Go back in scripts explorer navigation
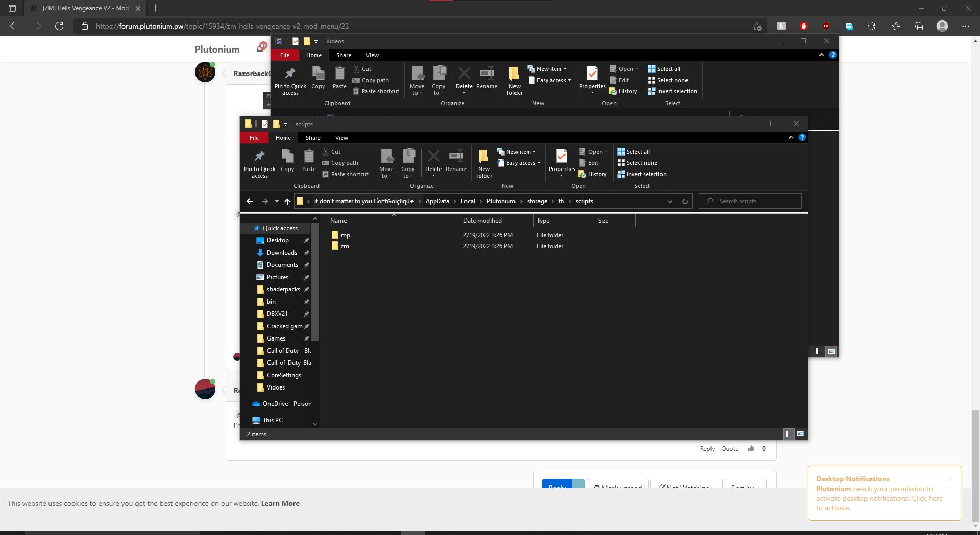The image size is (980, 535). [x=250, y=201]
